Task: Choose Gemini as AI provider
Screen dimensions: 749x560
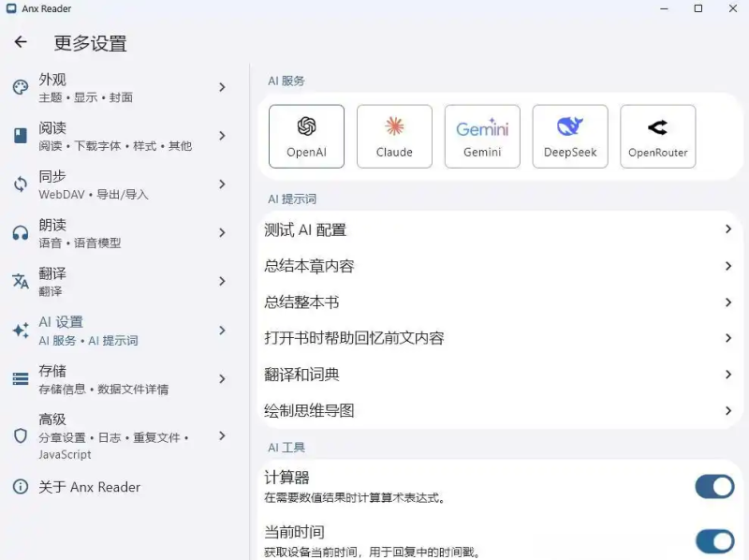Action: [x=481, y=135]
